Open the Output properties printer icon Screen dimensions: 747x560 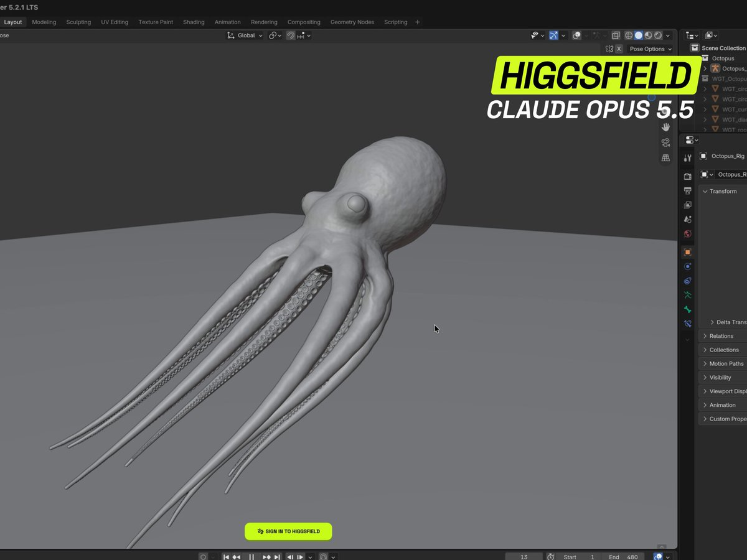687,190
